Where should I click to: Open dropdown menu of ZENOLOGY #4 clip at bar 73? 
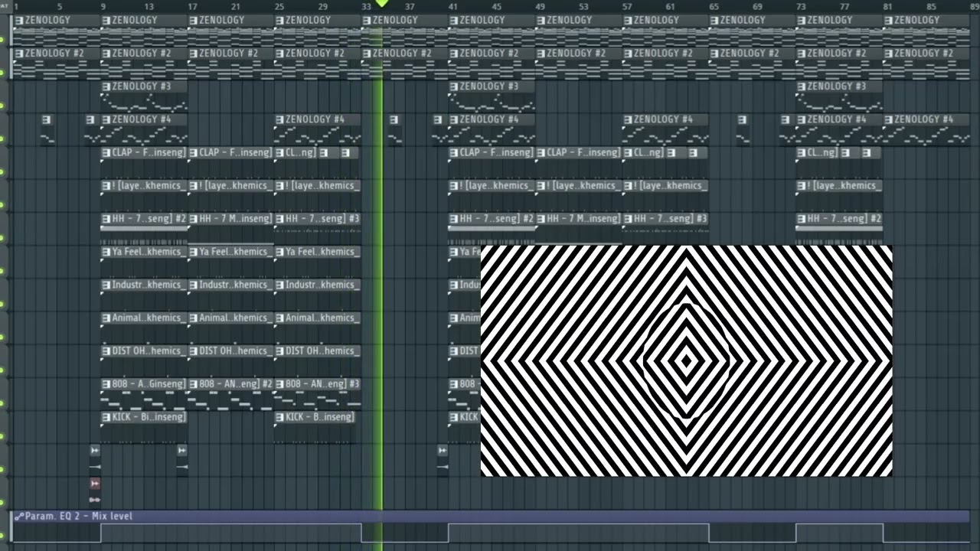tap(802, 119)
